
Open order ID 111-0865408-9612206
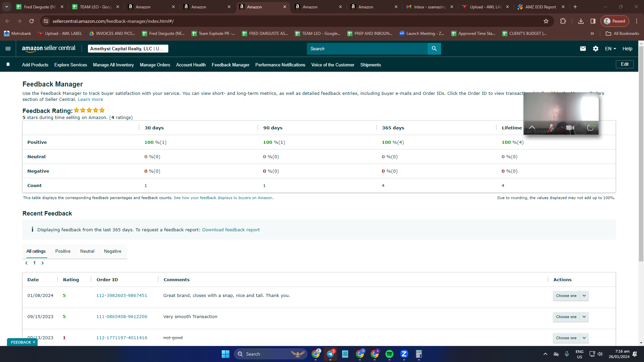point(122,317)
